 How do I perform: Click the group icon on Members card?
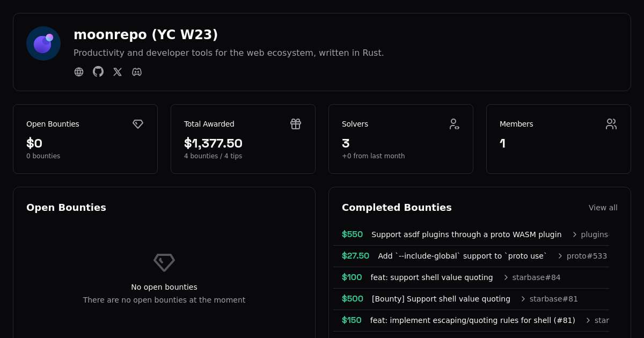[611, 124]
